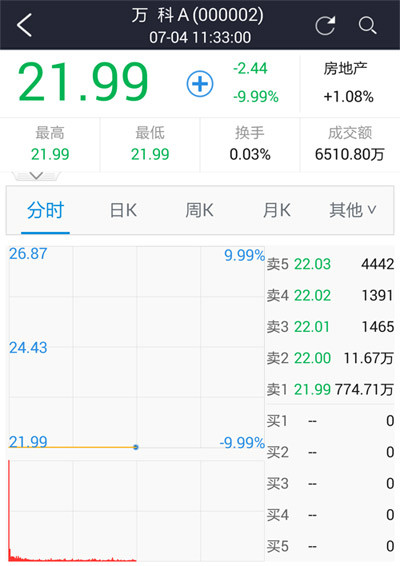Select the 卖2 22.00 order row
400x566 pixels.
[x=330, y=358]
